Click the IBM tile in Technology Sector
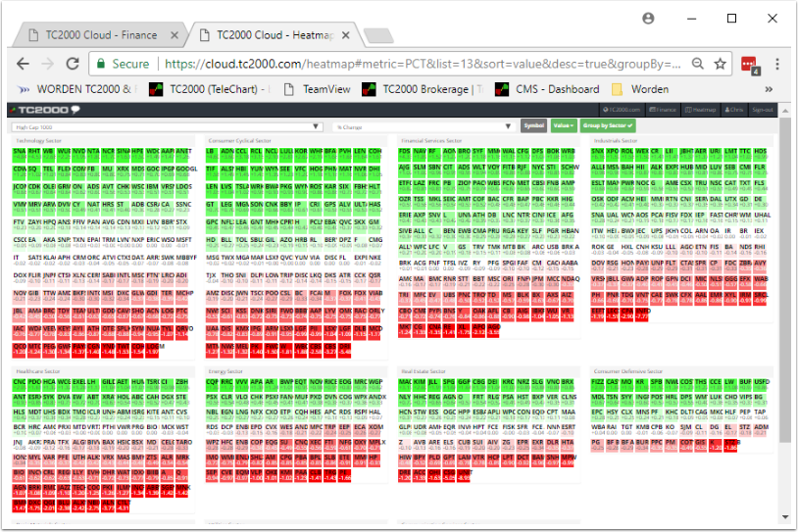The height and width of the screenshot is (532, 798). (152, 190)
